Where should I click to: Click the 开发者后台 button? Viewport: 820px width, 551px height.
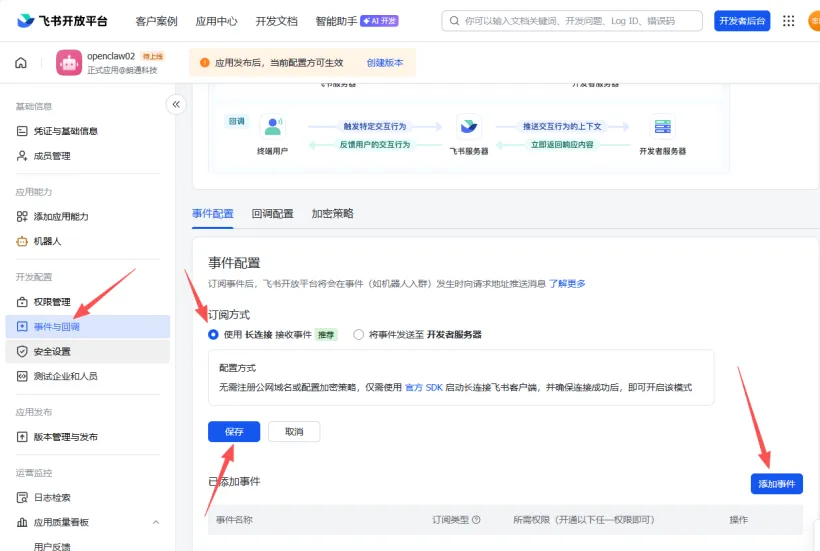coord(742,21)
